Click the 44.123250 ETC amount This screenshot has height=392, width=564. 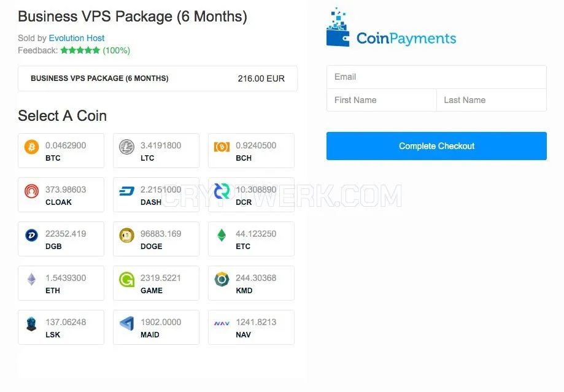pyautogui.click(x=256, y=234)
